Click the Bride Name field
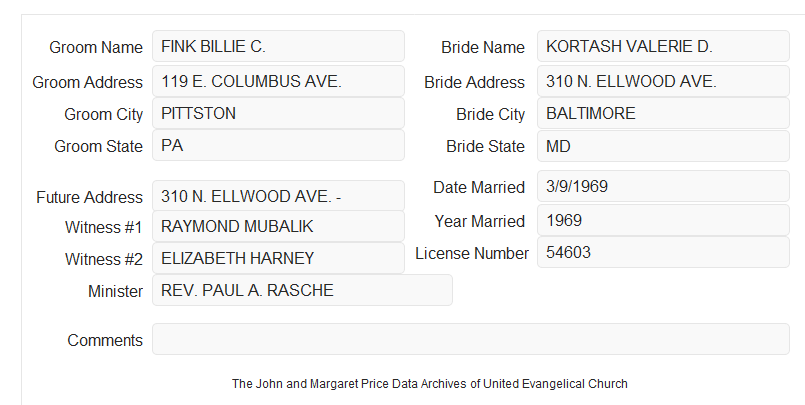The width and height of the screenshot is (805, 405). pyautogui.click(x=663, y=46)
